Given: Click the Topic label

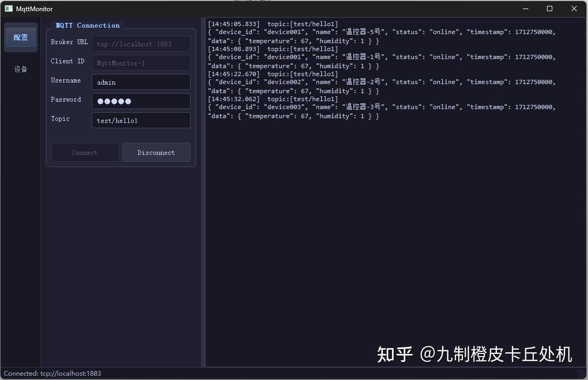Looking at the screenshot, I should [x=60, y=119].
